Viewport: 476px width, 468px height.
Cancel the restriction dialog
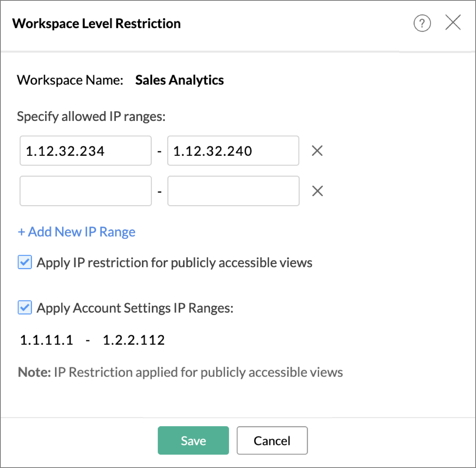click(272, 440)
